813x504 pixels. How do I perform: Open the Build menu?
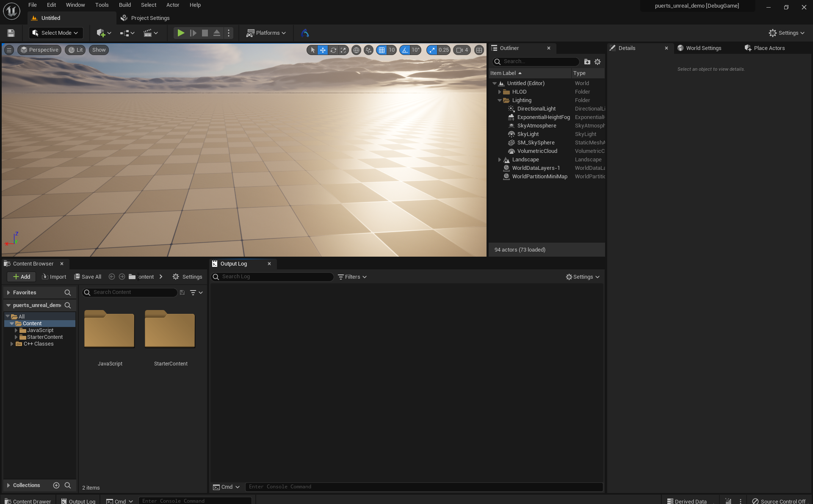pos(124,5)
